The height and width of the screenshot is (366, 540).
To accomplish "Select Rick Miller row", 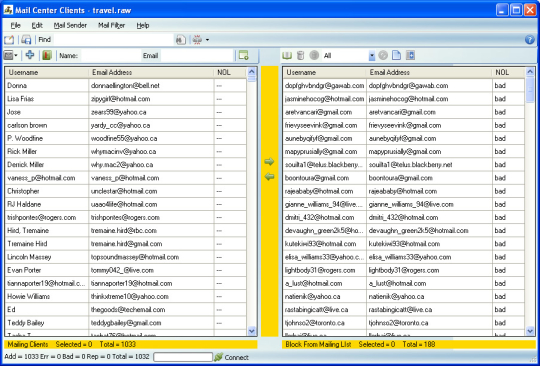I will (x=126, y=151).
